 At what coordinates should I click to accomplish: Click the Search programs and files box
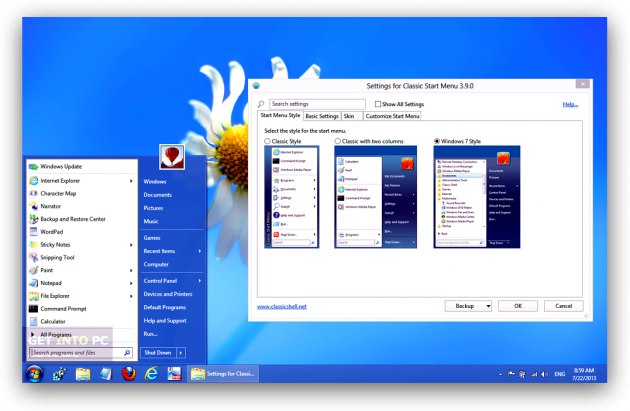tap(81, 353)
